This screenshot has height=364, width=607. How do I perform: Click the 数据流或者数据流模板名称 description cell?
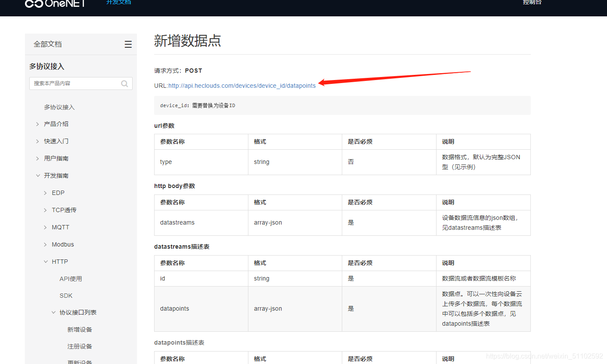click(483, 279)
